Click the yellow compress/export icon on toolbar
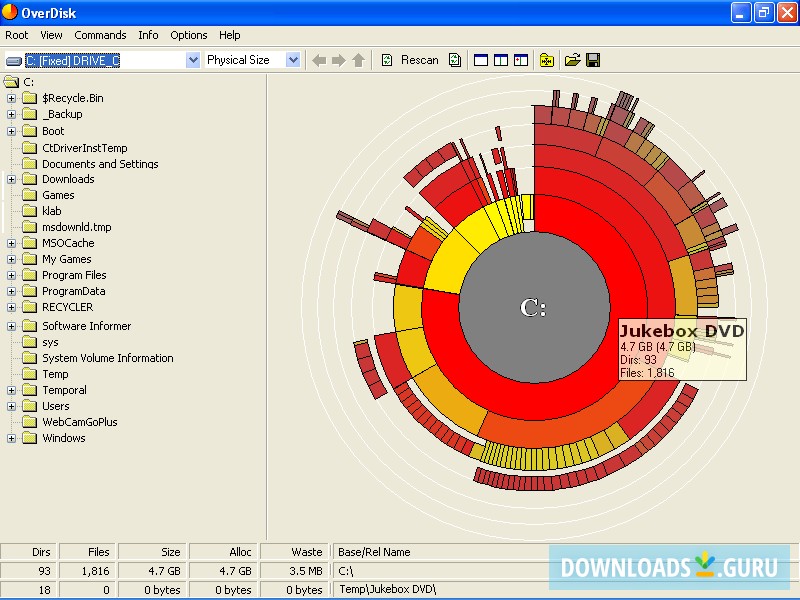The width and height of the screenshot is (800, 600). (x=546, y=60)
